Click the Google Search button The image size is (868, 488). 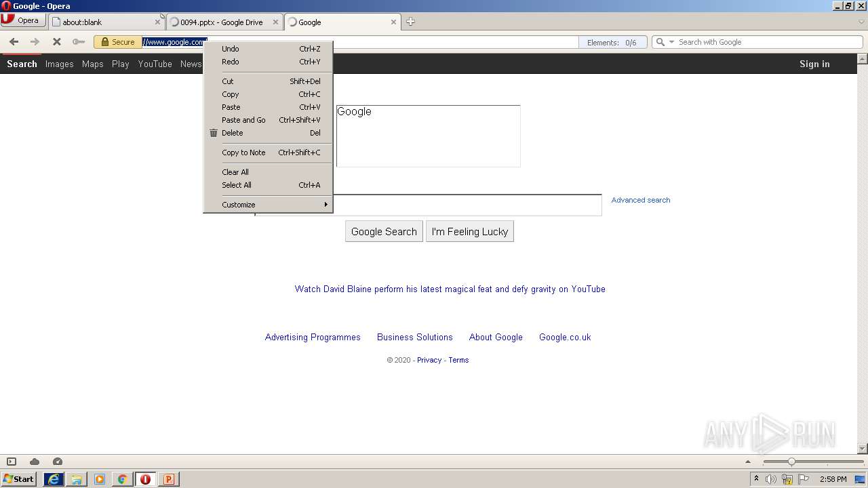pyautogui.click(x=384, y=231)
